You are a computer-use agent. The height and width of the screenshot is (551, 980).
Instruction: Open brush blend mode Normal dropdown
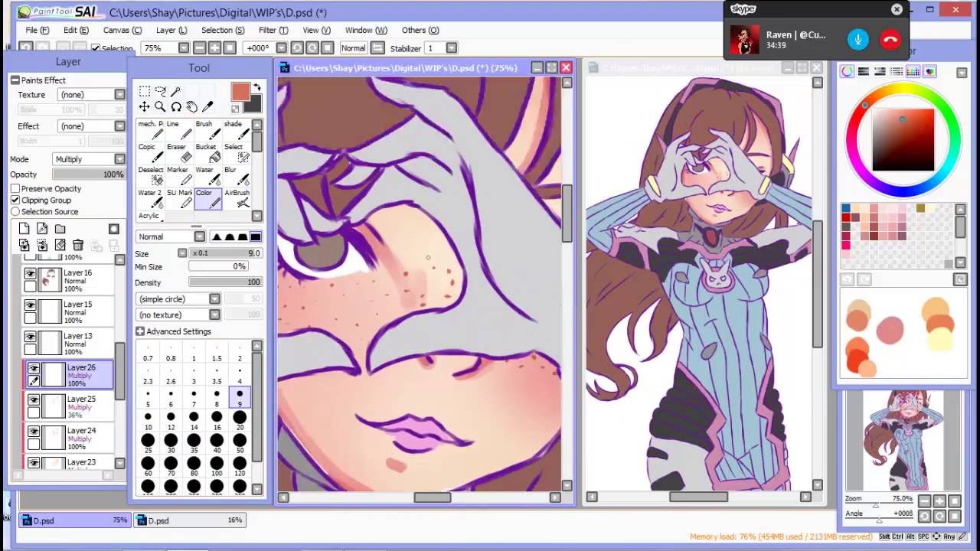[x=170, y=236]
